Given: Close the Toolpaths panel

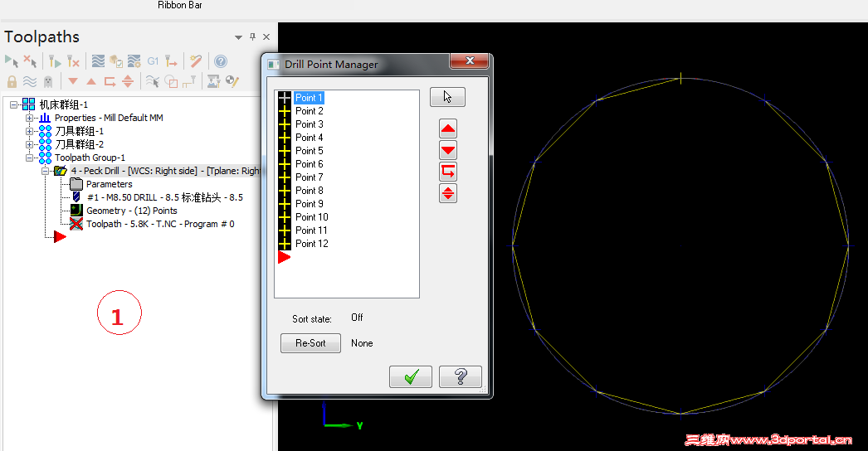Looking at the screenshot, I should 266,37.
